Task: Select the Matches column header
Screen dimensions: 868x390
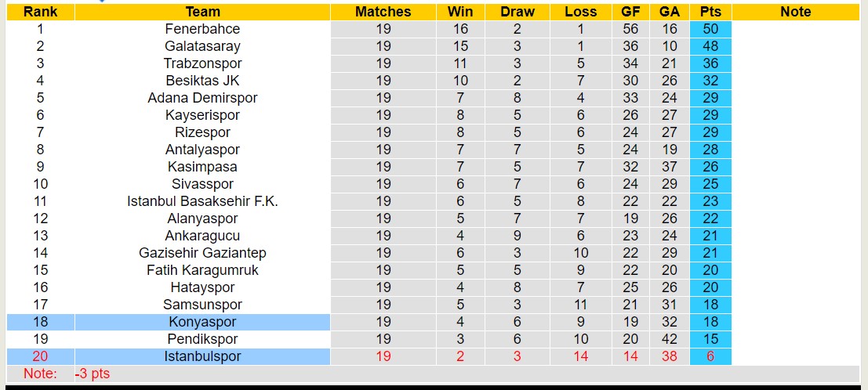Action: point(383,12)
